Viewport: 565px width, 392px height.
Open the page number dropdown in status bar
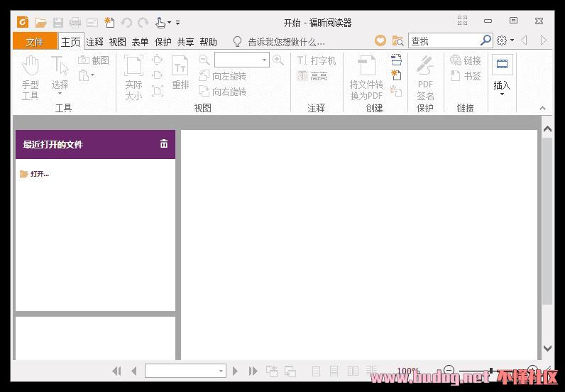pos(221,371)
